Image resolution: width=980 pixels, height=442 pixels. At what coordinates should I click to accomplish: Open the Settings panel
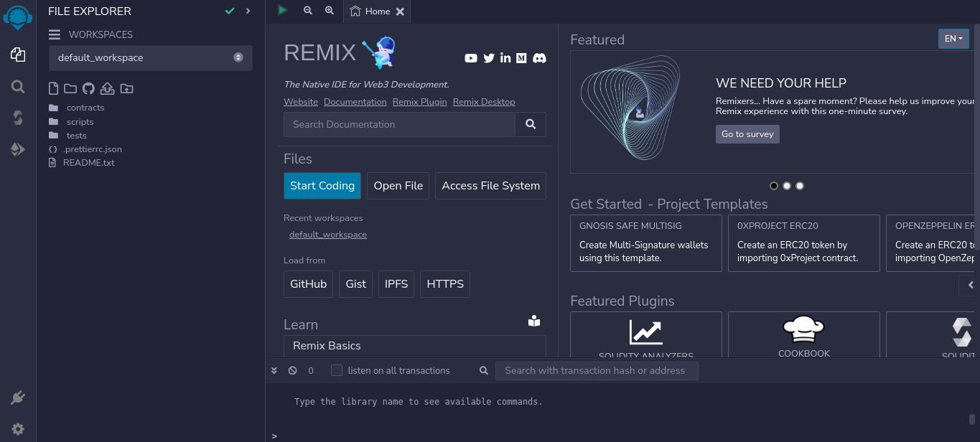(x=18, y=428)
